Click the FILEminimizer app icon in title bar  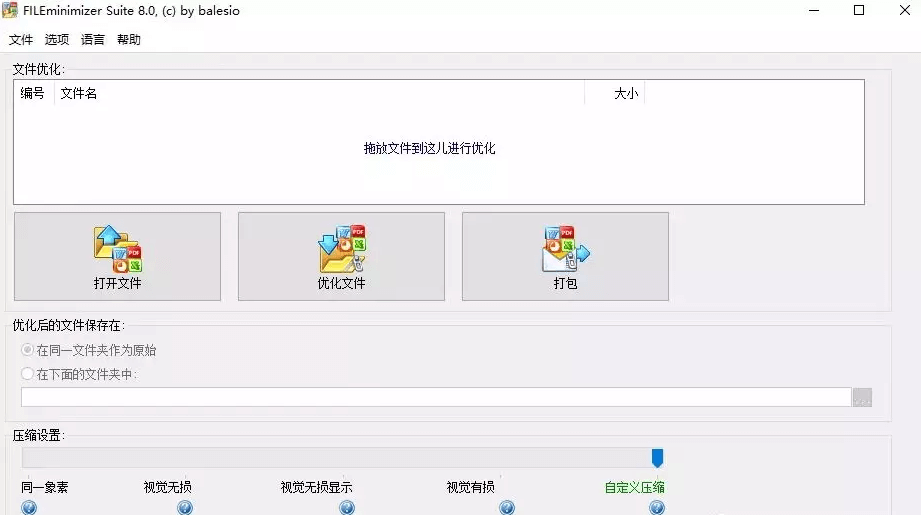(10, 10)
